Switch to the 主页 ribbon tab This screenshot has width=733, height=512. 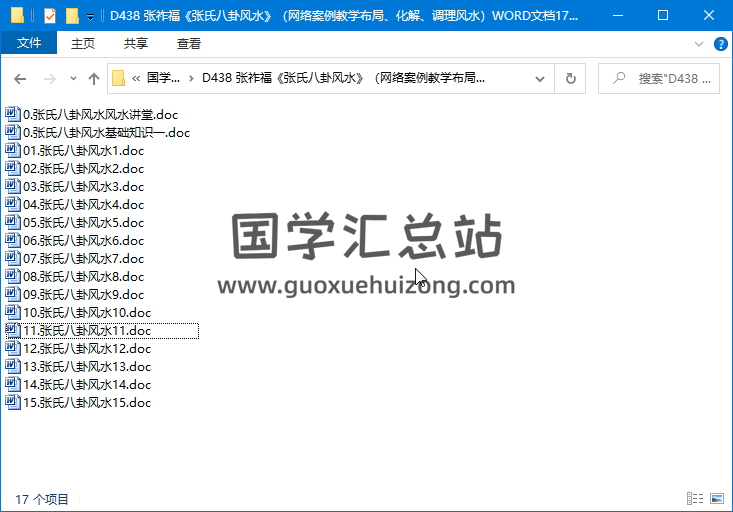(x=83, y=43)
